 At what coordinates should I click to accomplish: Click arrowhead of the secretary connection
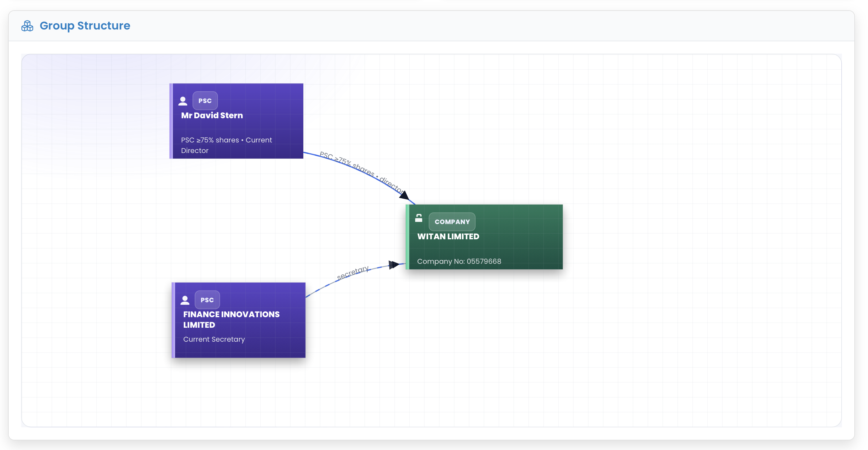pos(393,265)
